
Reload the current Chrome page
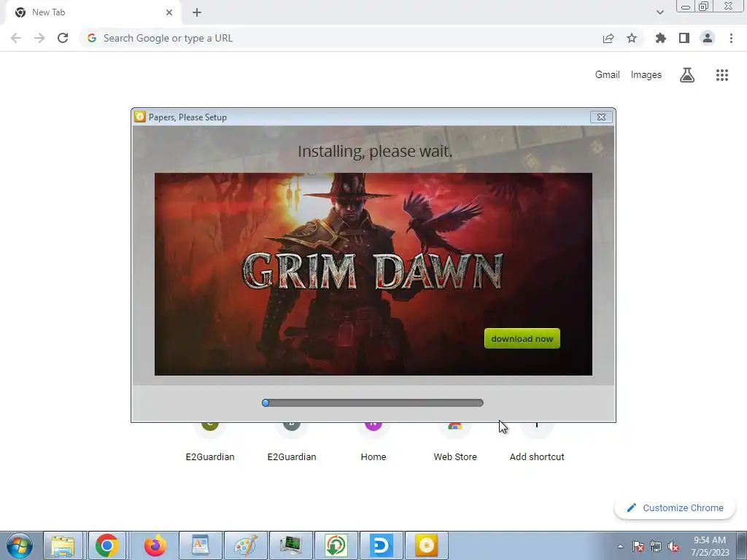coord(63,38)
